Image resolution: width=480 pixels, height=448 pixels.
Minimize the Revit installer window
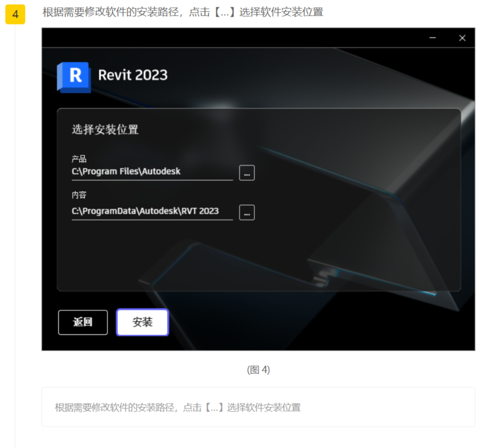(432, 38)
